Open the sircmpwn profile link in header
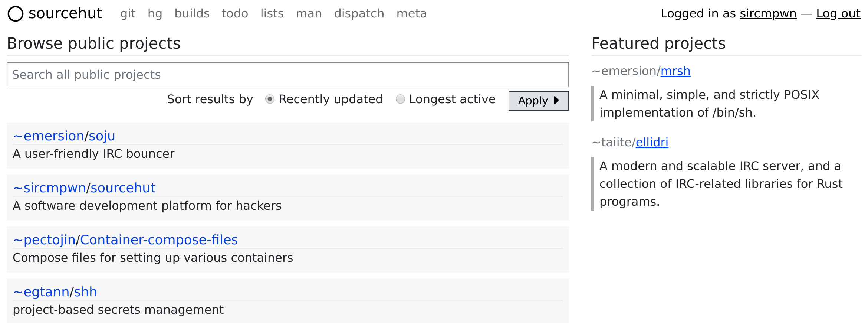 pyautogui.click(x=768, y=14)
